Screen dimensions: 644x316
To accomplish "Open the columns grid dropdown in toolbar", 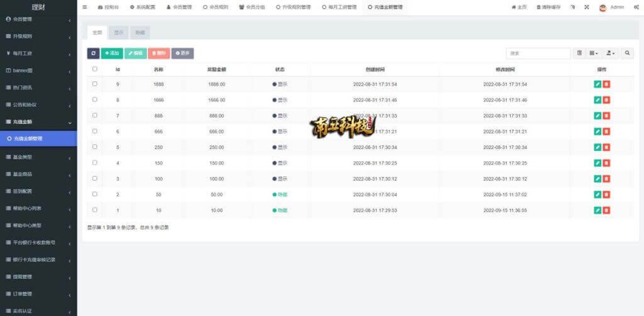I will tap(594, 54).
